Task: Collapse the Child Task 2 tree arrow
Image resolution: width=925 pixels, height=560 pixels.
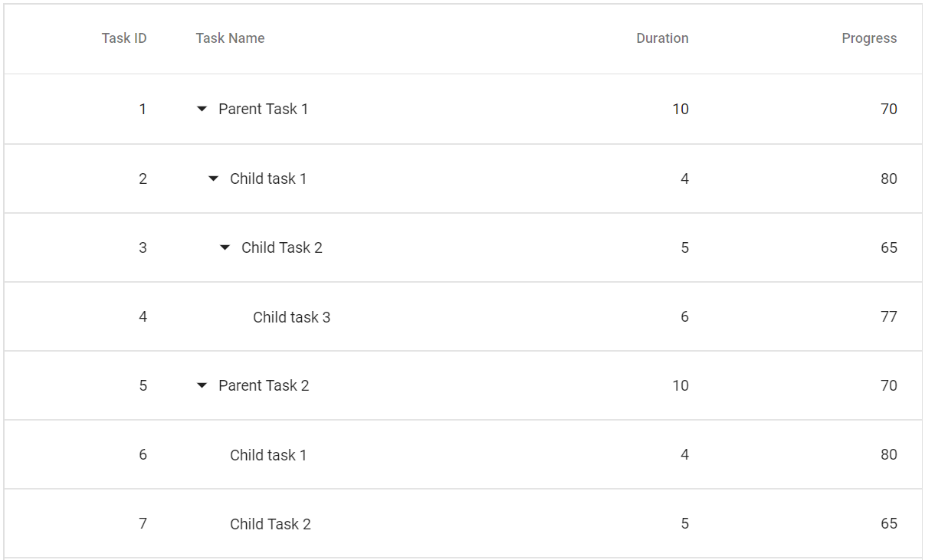Action: [224, 247]
